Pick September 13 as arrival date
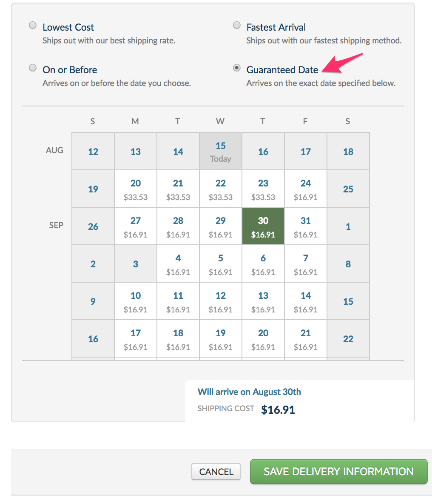 (x=263, y=301)
